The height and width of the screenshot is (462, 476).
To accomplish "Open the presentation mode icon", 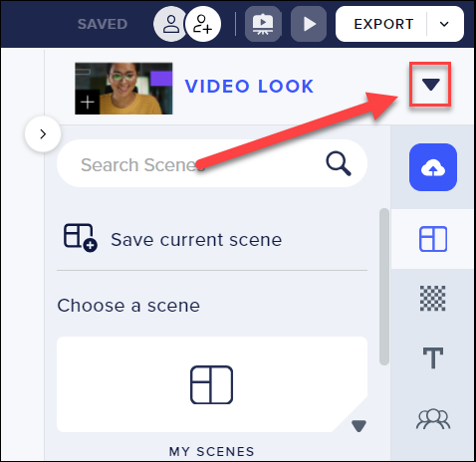I will click(263, 24).
